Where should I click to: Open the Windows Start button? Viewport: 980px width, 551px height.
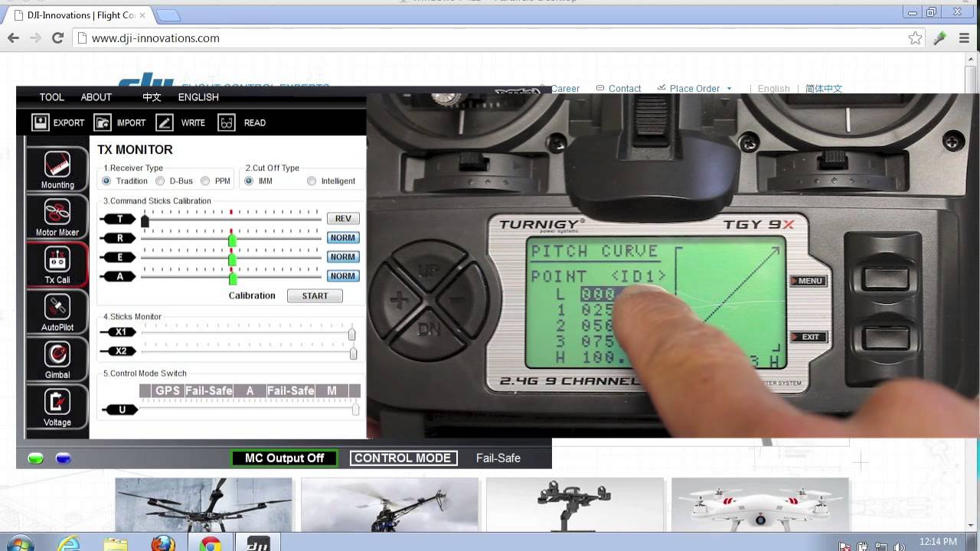[x=19, y=543]
